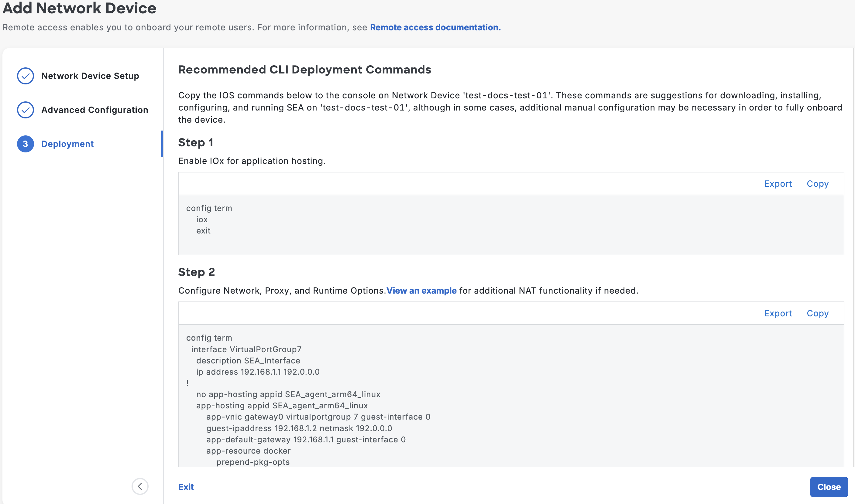Copy the Step 1 enable IOx commands
This screenshot has width=855, height=504.
click(818, 183)
